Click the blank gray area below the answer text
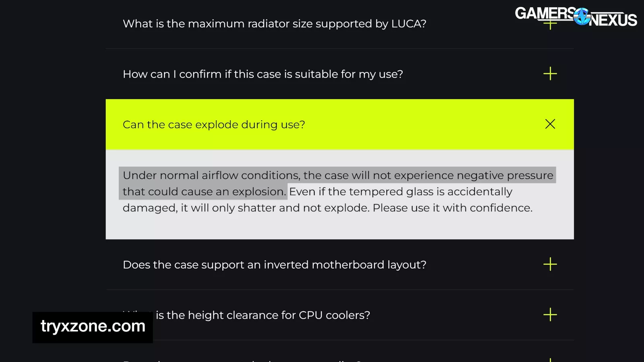 (x=339, y=227)
